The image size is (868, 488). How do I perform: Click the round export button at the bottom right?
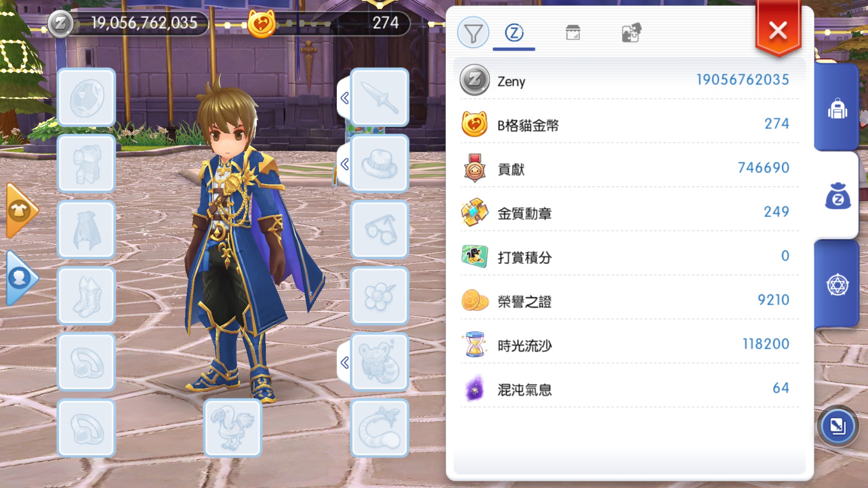(837, 426)
